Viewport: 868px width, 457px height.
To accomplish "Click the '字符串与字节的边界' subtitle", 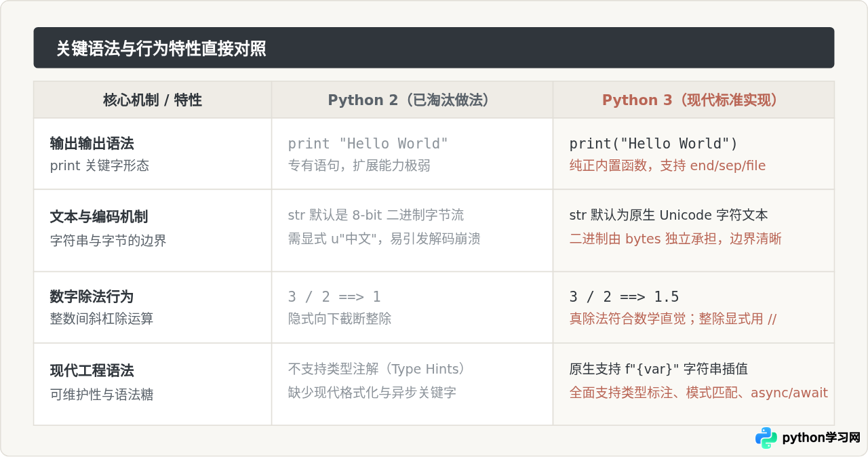I will click(108, 241).
